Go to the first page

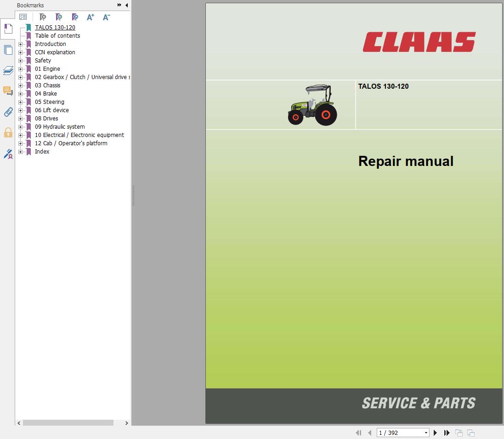tap(358, 433)
